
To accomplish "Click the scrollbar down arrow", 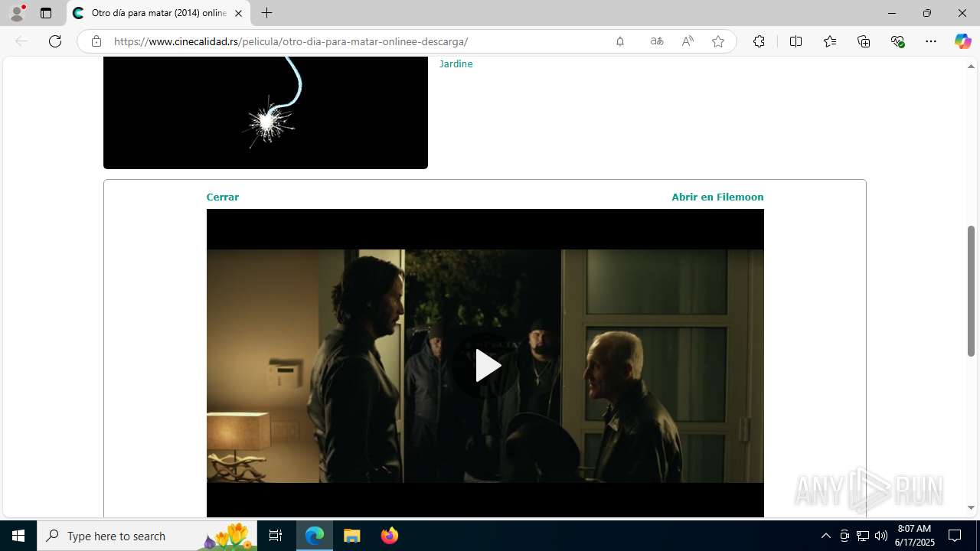I will (x=971, y=507).
